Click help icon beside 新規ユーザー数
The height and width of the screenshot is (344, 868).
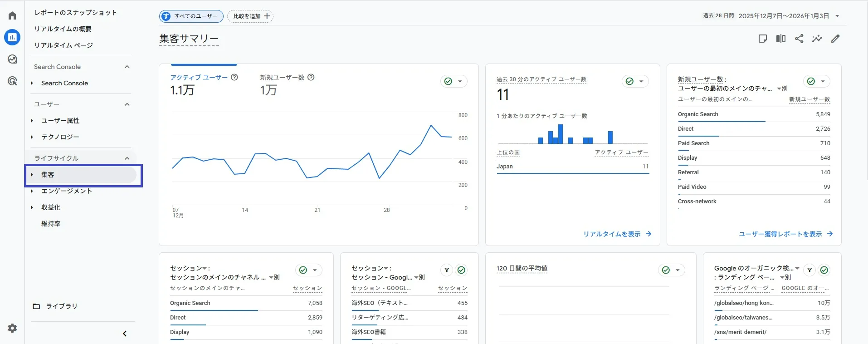tap(311, 77)
